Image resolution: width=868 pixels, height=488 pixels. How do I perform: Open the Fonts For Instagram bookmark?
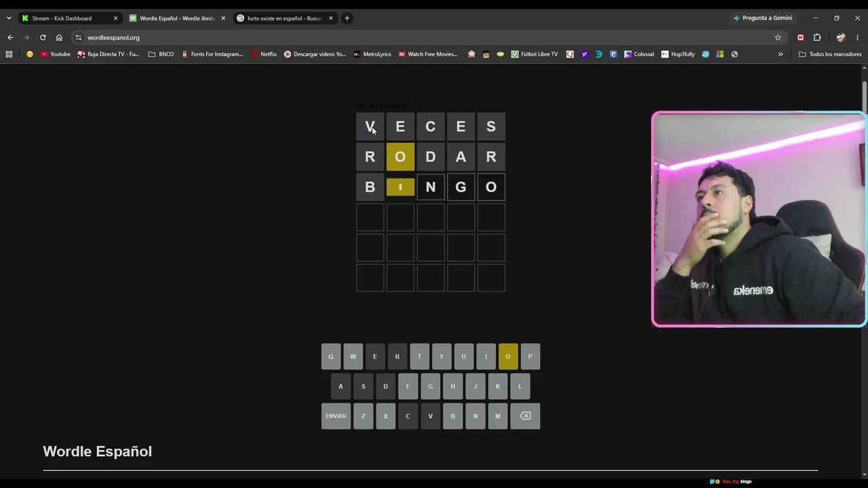click(x=212, y=54)
